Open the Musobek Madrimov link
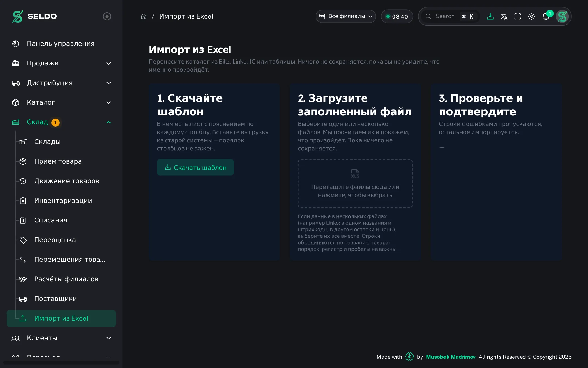Image resolution: width=588 pixels, height=368 pixels. click(451, 357)
